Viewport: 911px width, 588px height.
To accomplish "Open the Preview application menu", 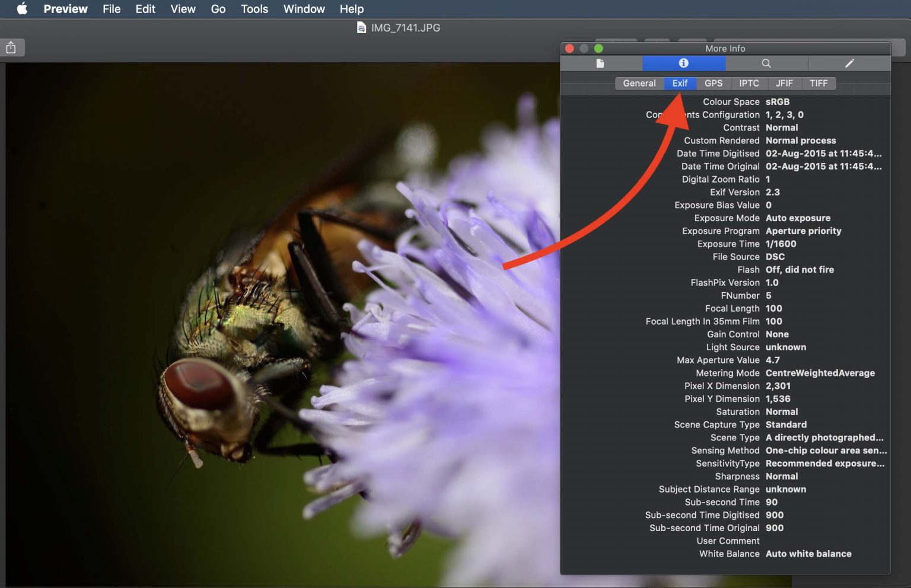I will pyautogui.click(x=65, y=9).
